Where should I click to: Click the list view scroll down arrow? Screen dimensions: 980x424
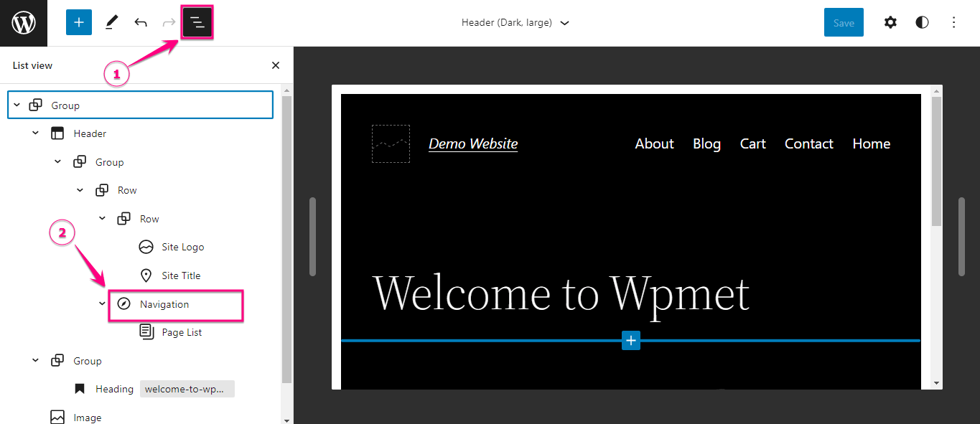pyautogui.click(x=287, y=420)
